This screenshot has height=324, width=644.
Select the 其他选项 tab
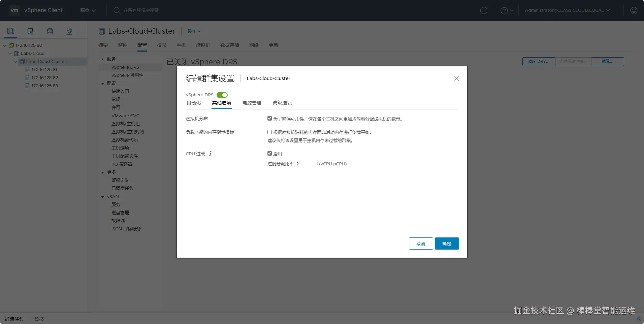tap(222, 103)
